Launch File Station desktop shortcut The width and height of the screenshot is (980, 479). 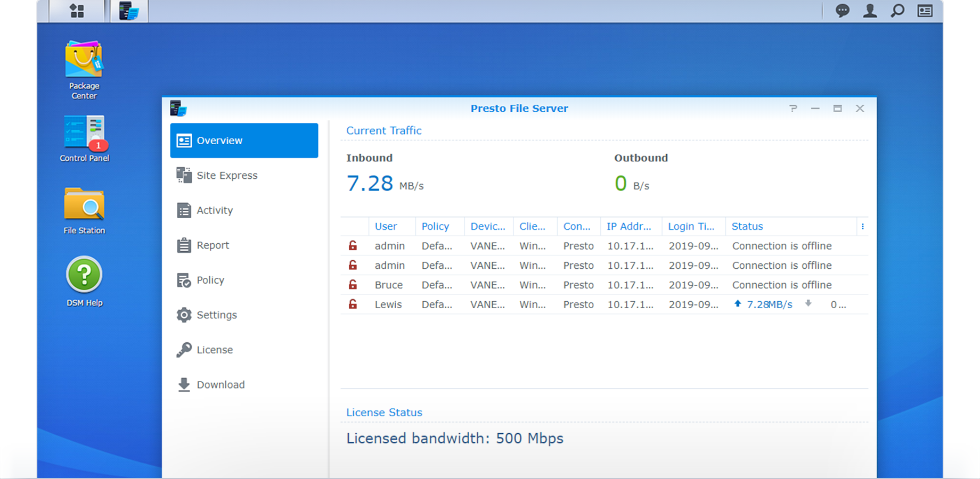click(84, 210)
